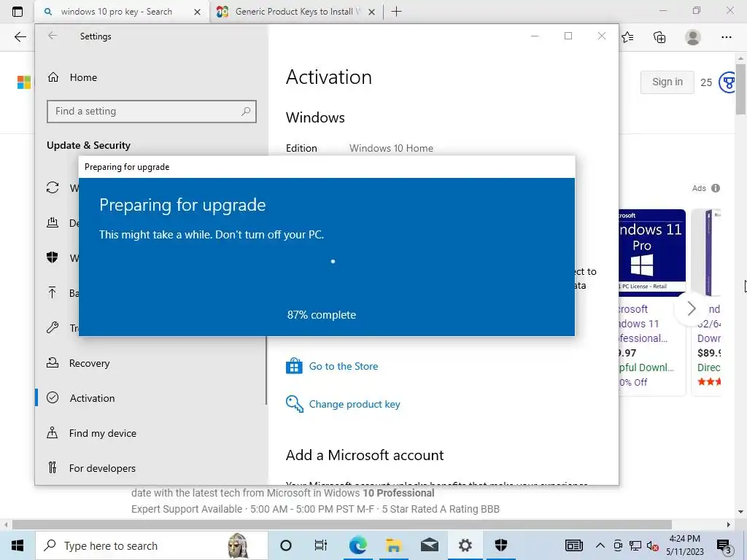This screenshot has width=747, height=560.
Task: Click Edge browser back arrow
Action: tap(20, 37)
